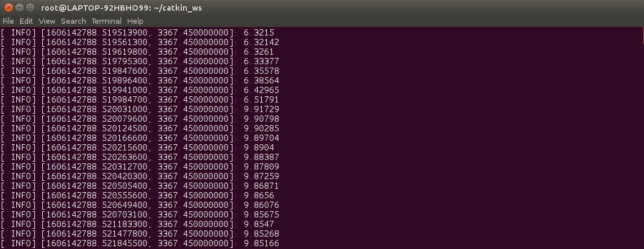The width and height of the screenshot is (644, 249).
Task: Click timestamp 1606142788.519513900
Action: pos(98,33)
